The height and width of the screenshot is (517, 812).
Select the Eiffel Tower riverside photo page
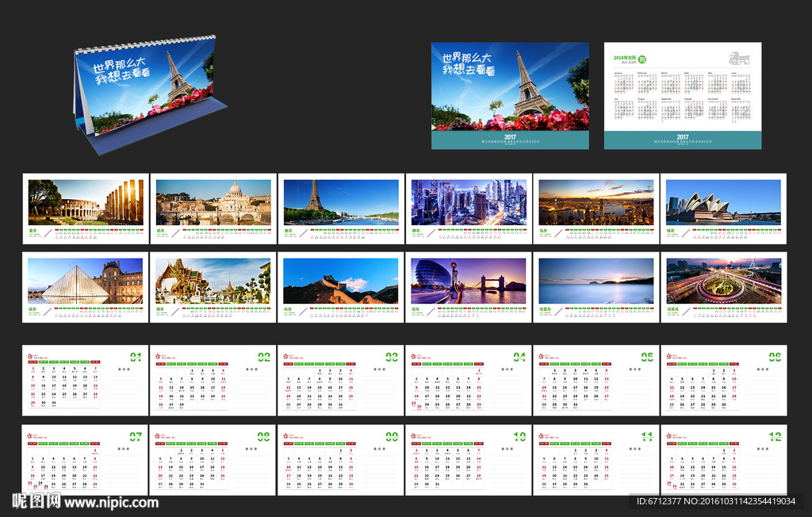pos(341,209)
